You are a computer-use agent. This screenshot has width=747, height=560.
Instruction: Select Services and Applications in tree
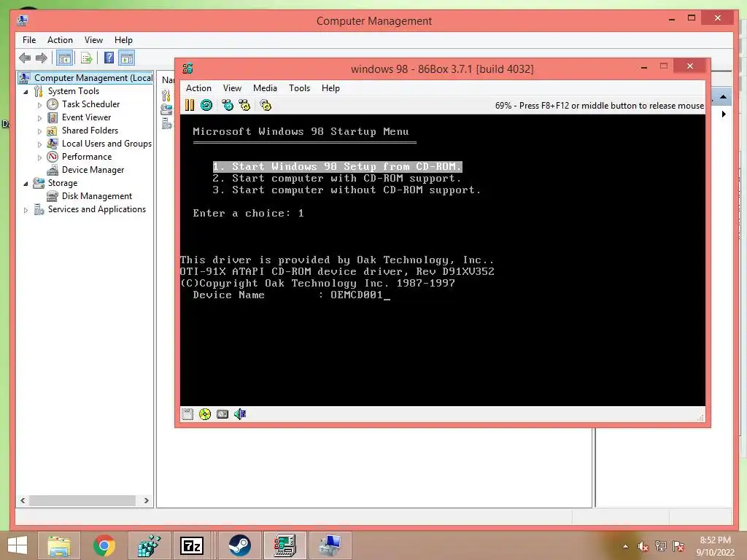click(x=97, y=209)
